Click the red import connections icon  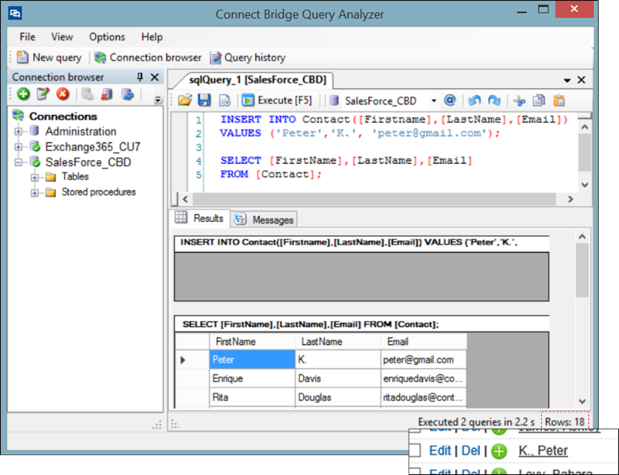click(x=107, y=94)
